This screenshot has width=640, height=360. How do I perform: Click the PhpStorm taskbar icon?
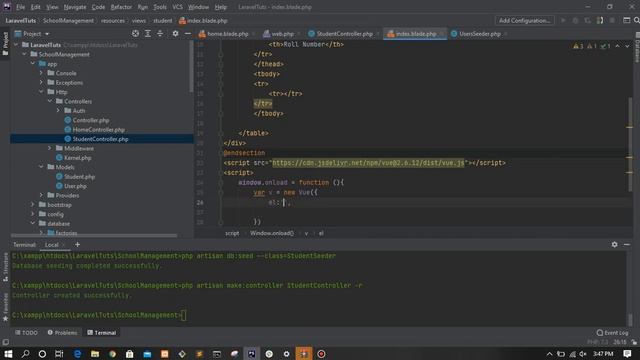tap(251, 354)
